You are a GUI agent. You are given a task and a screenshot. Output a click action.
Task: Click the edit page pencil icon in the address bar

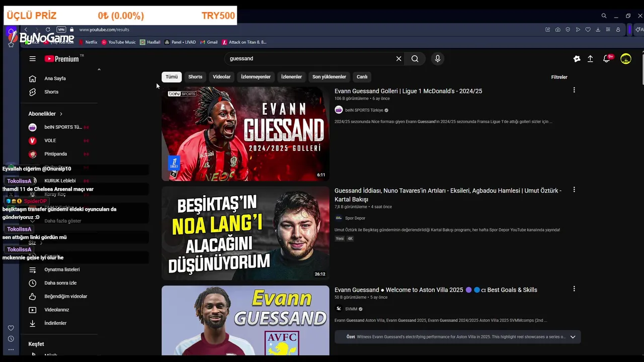tap(547, 30)
